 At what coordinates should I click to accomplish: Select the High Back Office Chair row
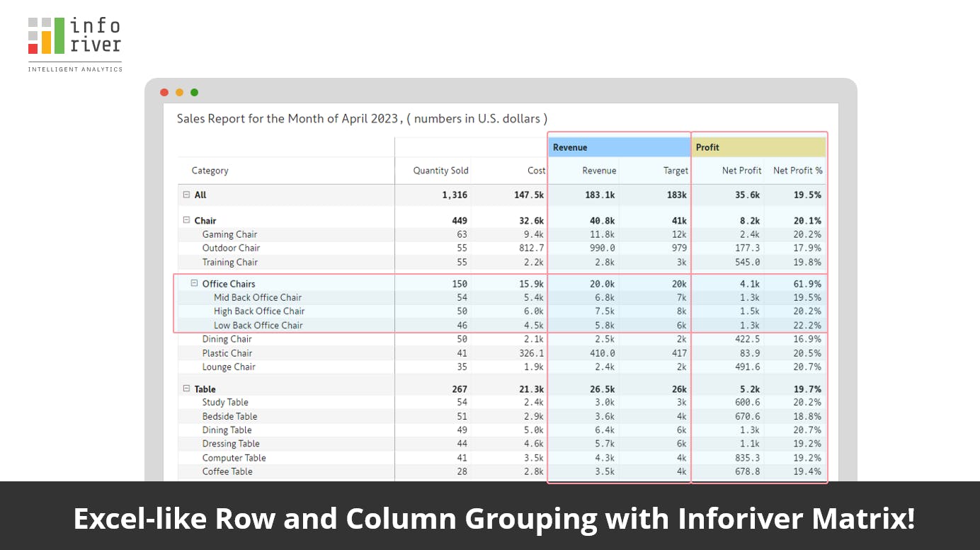(501, 311)
